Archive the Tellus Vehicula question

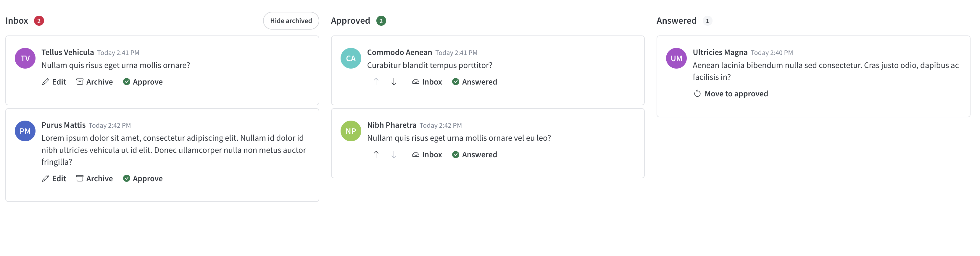pos(94,82)
